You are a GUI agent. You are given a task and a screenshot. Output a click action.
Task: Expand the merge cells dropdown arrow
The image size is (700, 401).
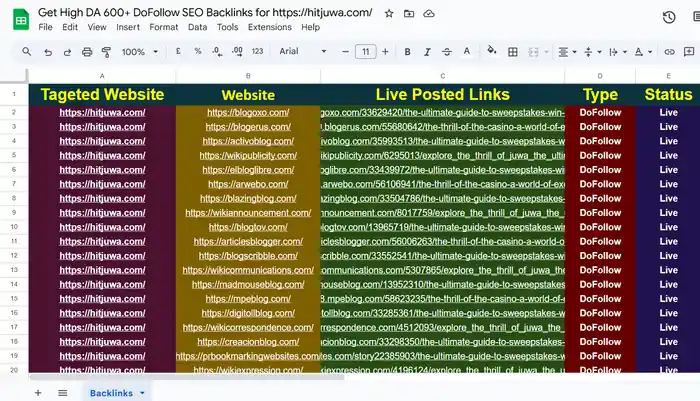tap(546, 52)
